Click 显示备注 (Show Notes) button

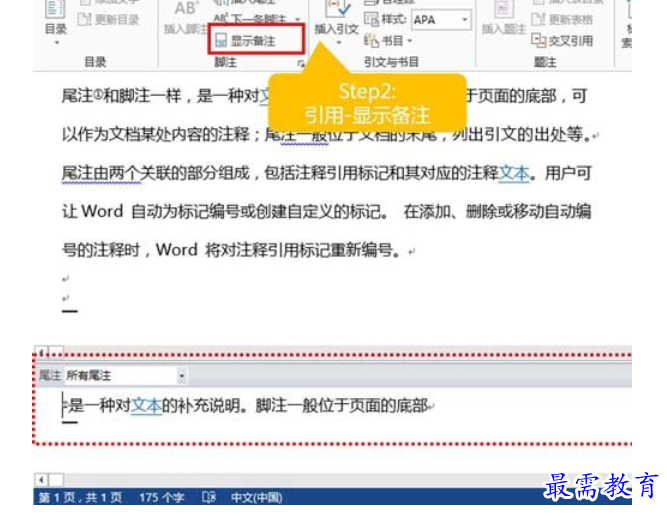pyautogui.click(x=245, y=41)
